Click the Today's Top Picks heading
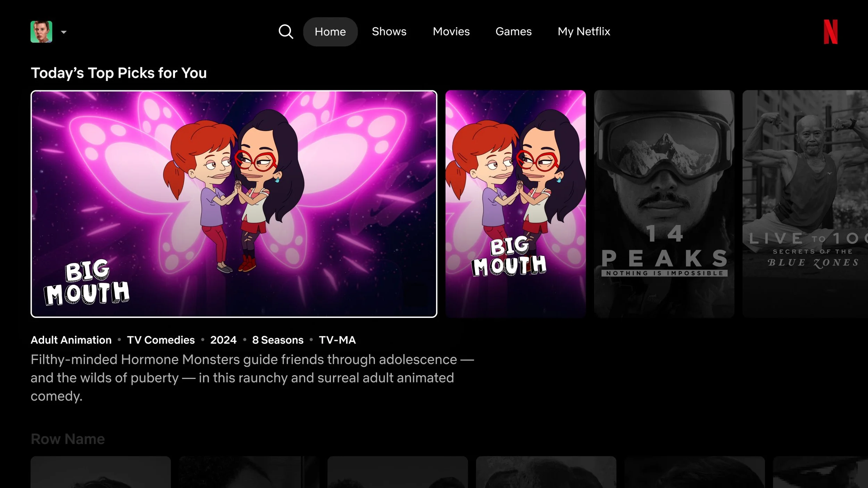 click(119, 73)
